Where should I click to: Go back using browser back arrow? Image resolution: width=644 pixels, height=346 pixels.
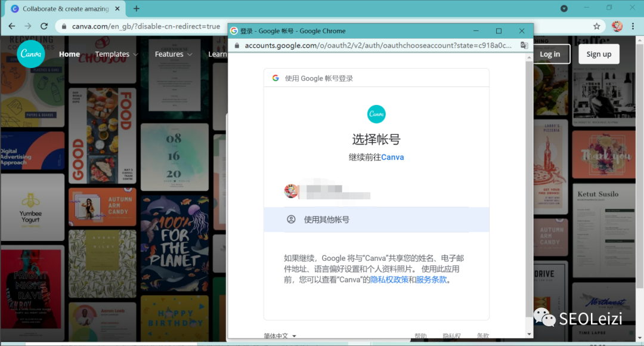tap(11, 26)
